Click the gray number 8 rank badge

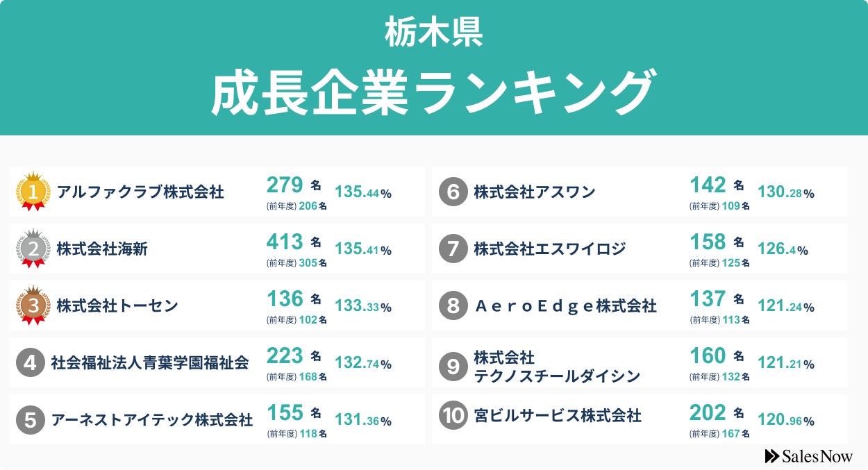pos(453,306)
